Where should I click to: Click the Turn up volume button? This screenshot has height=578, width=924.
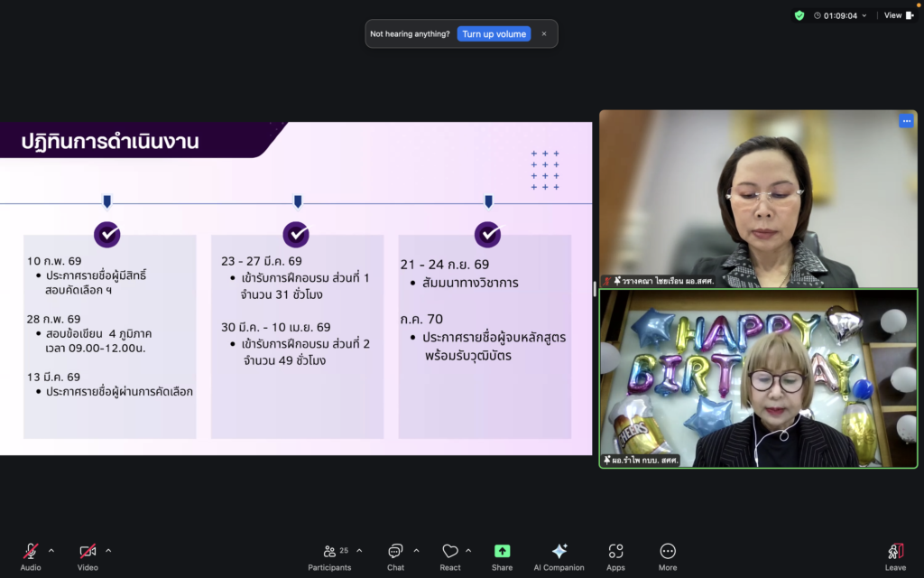[494, 34]
